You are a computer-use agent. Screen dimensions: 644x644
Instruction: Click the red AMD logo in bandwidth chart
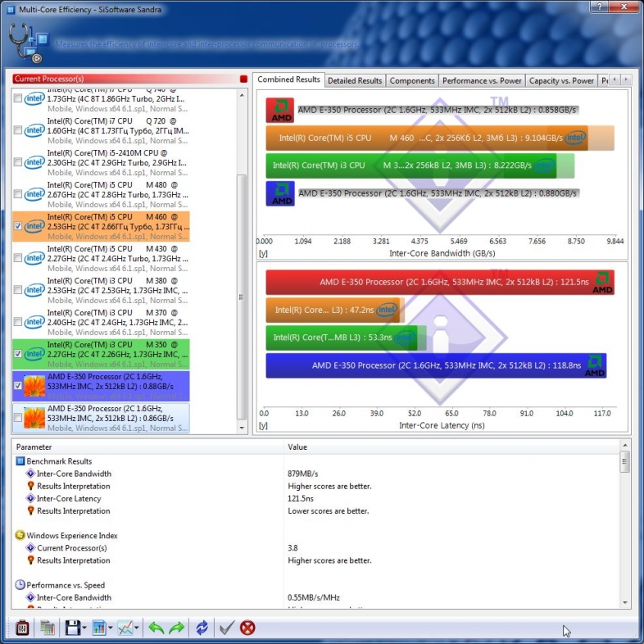point(279,110)
